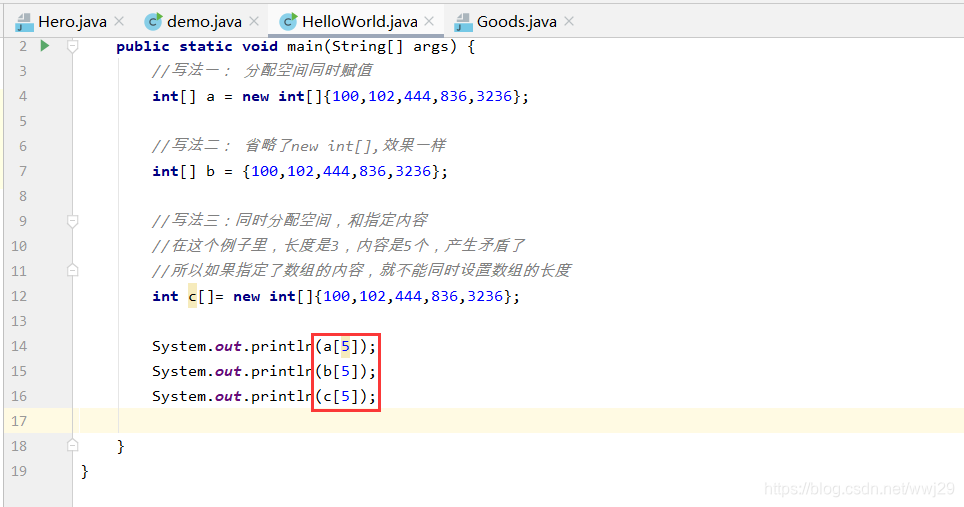Collapse the main method fold marker on line 2
The width and height of the screenshot is (964, 507).
[x=73, y=46]
